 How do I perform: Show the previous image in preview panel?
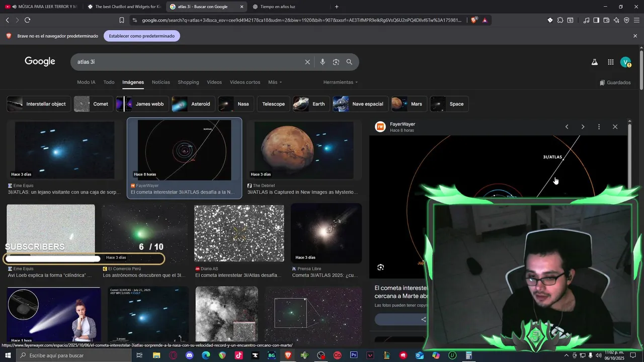pyautogui.click(x=567, y=127)
